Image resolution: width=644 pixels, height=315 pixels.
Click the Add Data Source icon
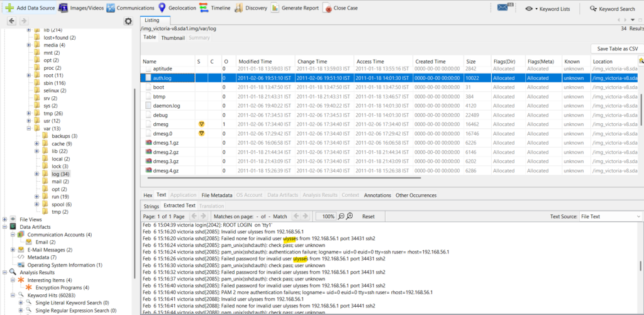(x=9, y=8)
